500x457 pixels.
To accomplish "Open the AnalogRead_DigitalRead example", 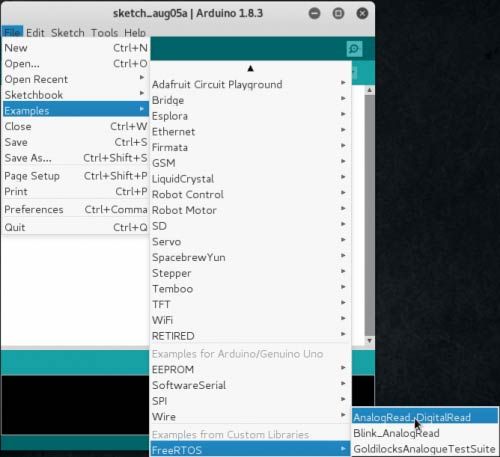I will [x=425, y=417].
